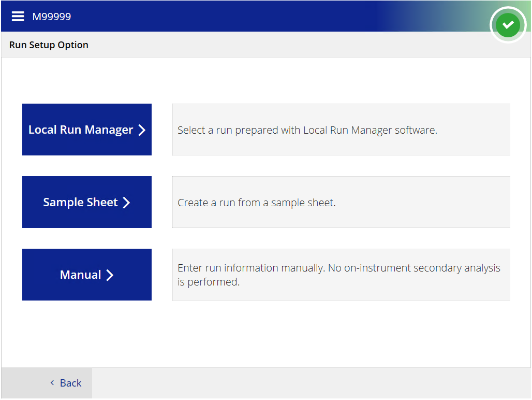
Task: Click the blue header bar beside M99999
Action: click(233, 17)
